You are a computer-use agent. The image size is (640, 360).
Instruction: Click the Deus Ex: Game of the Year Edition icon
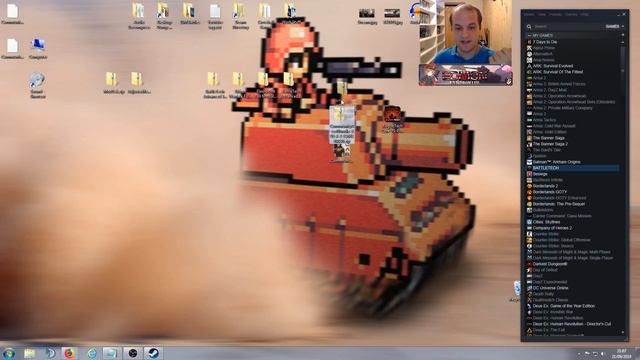point(529,306)
